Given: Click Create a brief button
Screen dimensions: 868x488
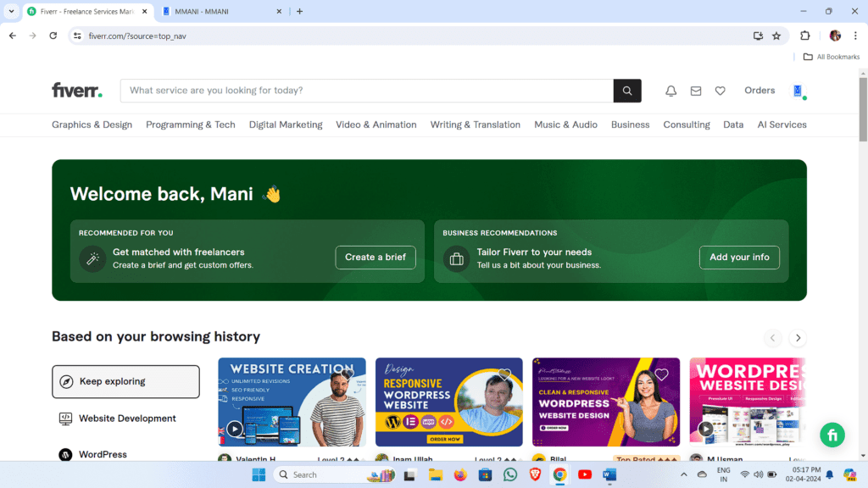Looking at the screenshot, I should point(376,258).
